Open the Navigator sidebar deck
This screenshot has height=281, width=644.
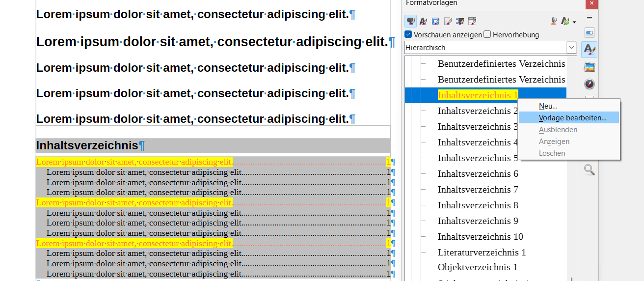[590, 84]
